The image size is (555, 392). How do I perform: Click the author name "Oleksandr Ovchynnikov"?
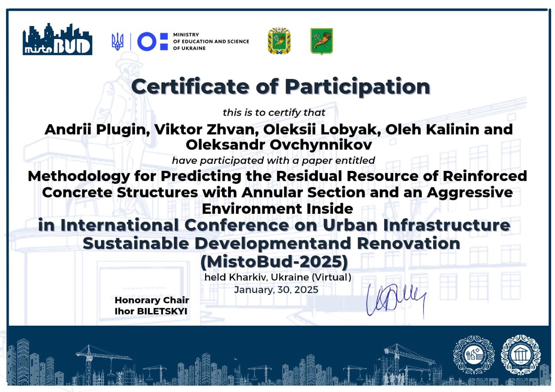[278, 145]
